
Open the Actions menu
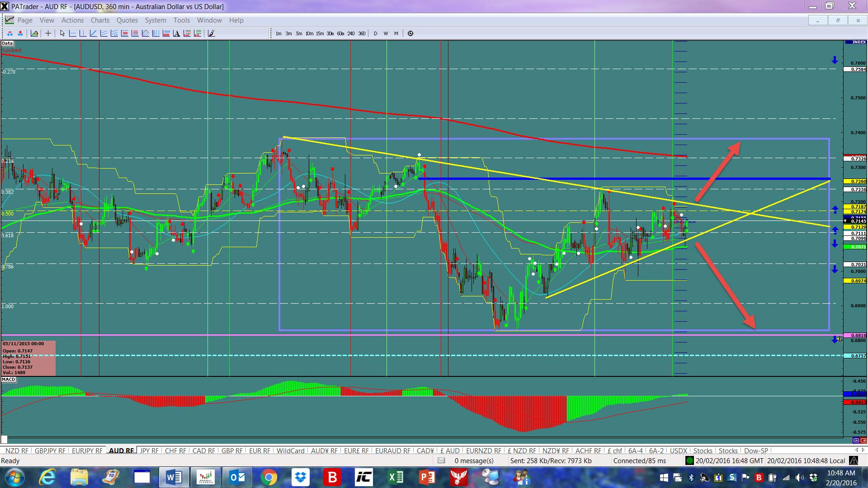click(x=72, y=20)
